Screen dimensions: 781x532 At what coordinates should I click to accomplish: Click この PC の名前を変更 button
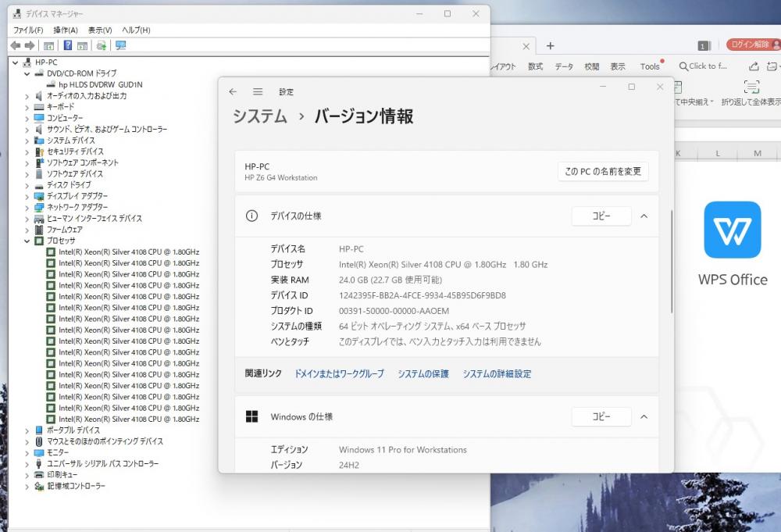(603, 171)
